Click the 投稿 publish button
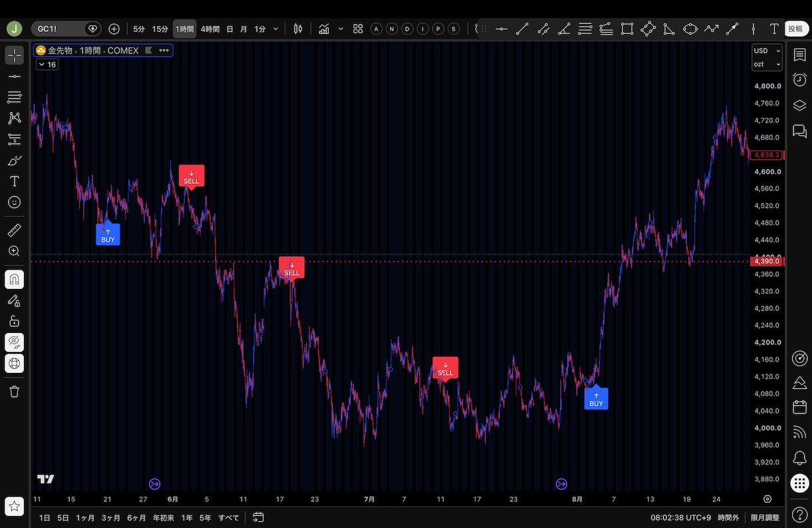This screenshot has height=528, width=812. pyautogui.click(x=795, y=29)
